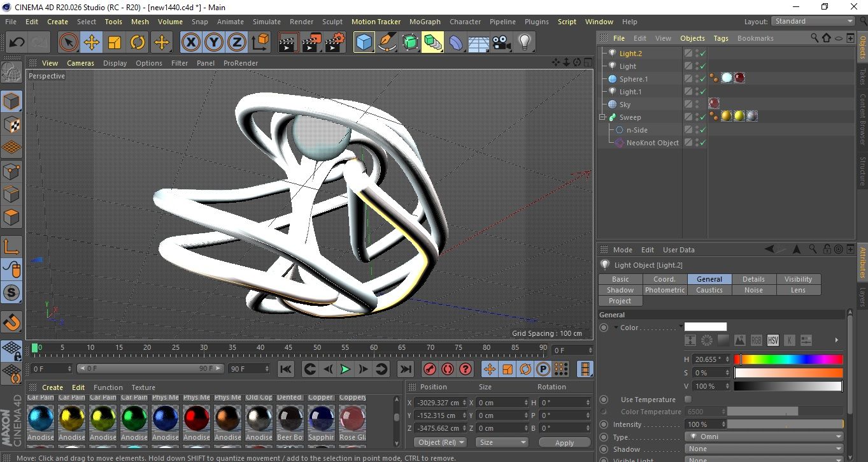868x462 pixels.
Task: Enable the Use Temperature checkbox
Action: (x=688, y=400)
